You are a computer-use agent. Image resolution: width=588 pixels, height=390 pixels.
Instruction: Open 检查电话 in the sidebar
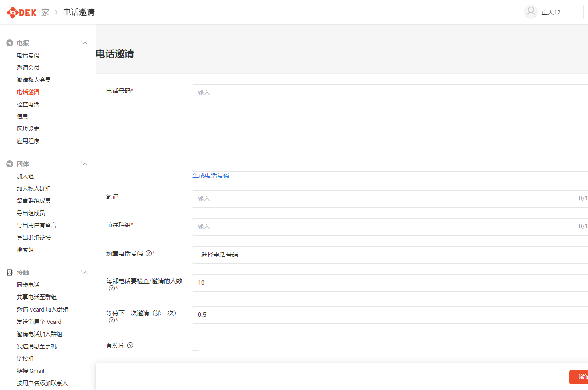[x=28, y=104]
